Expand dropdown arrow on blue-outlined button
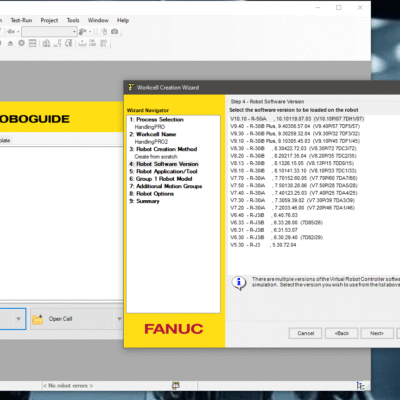The width and height of the screenshot is (400, 400). pos(18,319)
